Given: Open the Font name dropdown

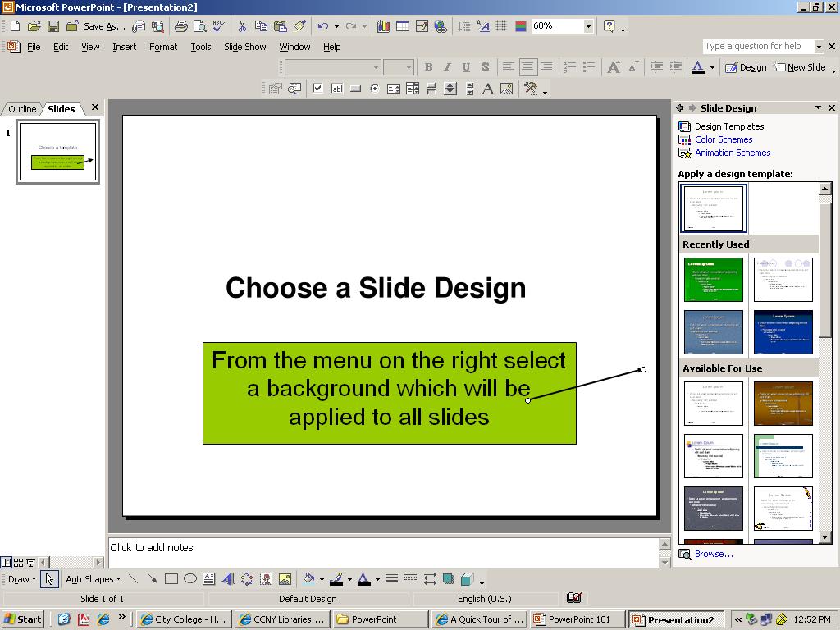Looking at the screenshot, I should pos(376,67).
